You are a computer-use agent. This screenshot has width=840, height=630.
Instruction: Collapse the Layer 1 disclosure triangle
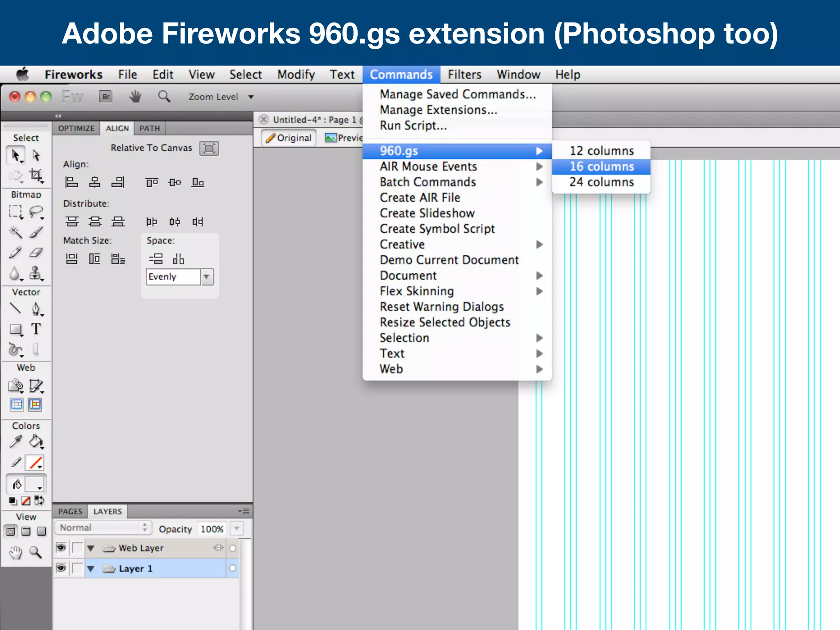click(91, 568)
